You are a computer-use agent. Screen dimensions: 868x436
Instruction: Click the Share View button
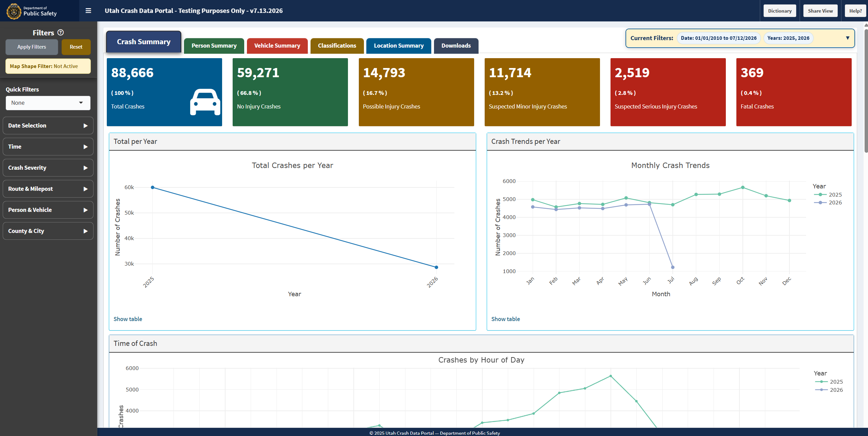click(820, 11)
